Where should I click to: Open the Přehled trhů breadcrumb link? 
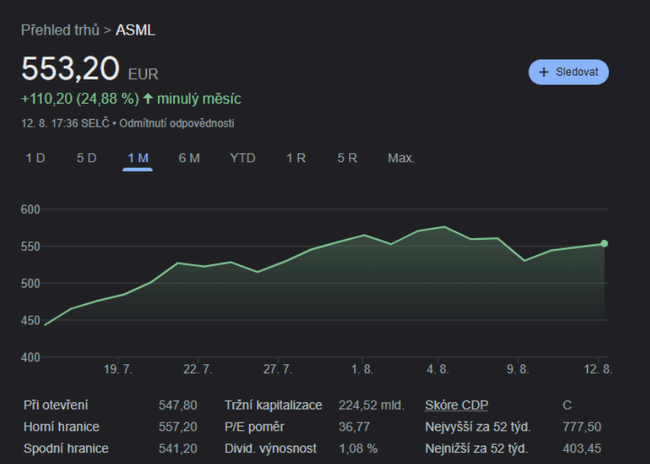pyautogui.click(x=60, y=29)
